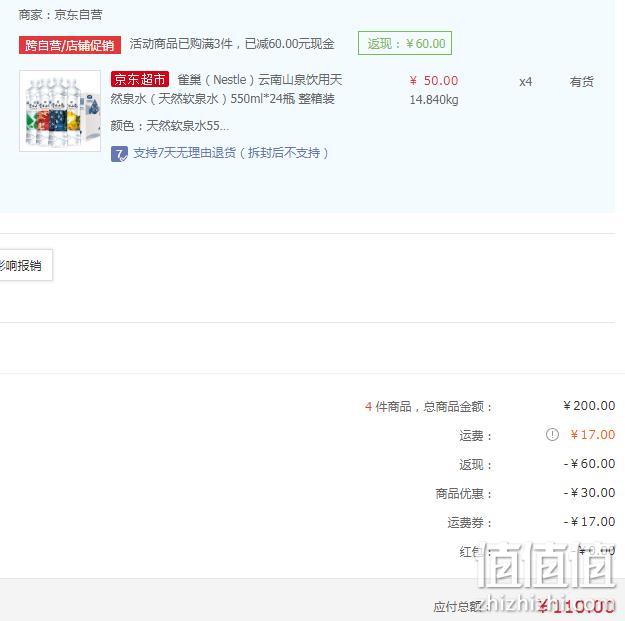Select the 跨自营/店铺促销 promotion badge
The height and width of the screenshot is (621, 625).
click(x=70, y=45)
